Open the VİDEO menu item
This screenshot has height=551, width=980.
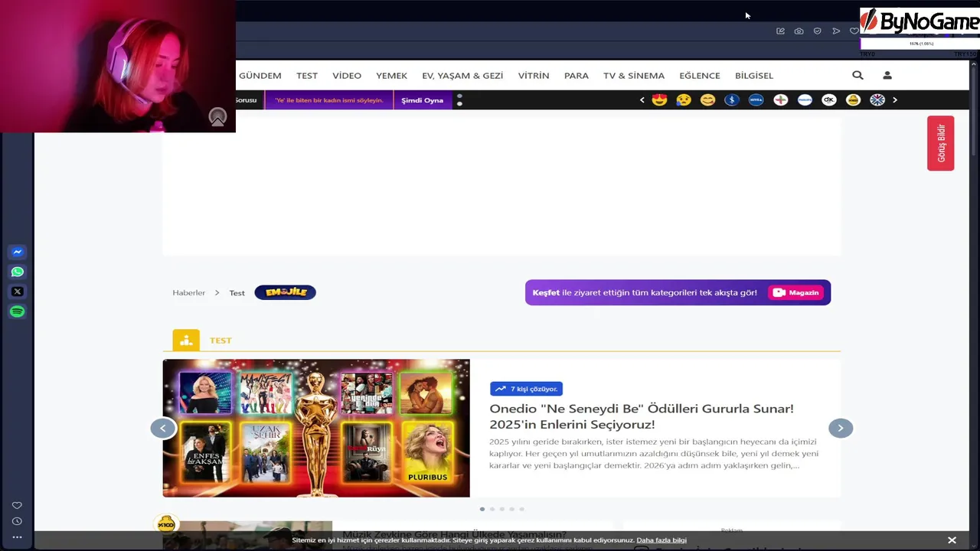(347, 76)
